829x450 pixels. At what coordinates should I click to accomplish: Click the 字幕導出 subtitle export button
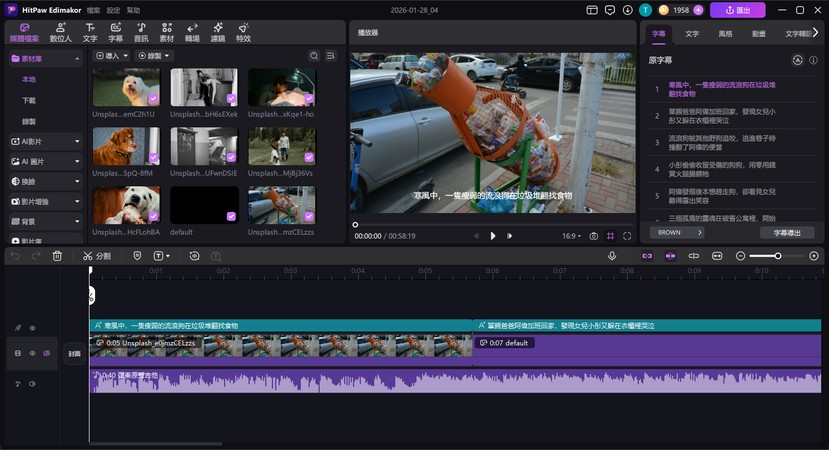pos(786,232)
